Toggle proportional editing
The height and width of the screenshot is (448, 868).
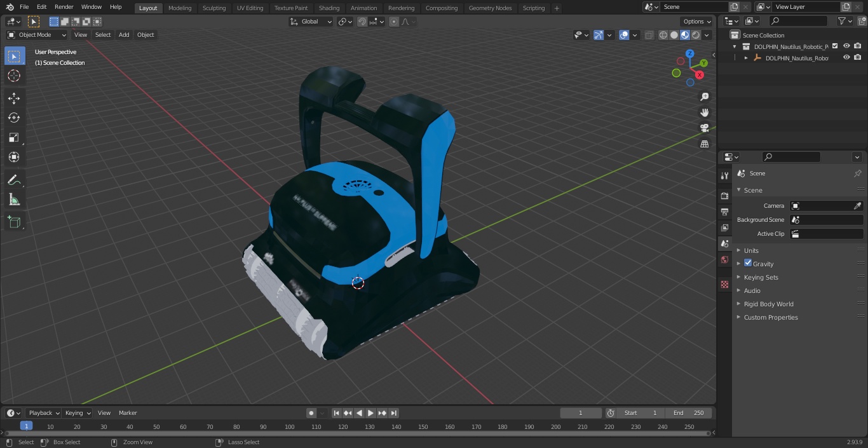(394, 22)
